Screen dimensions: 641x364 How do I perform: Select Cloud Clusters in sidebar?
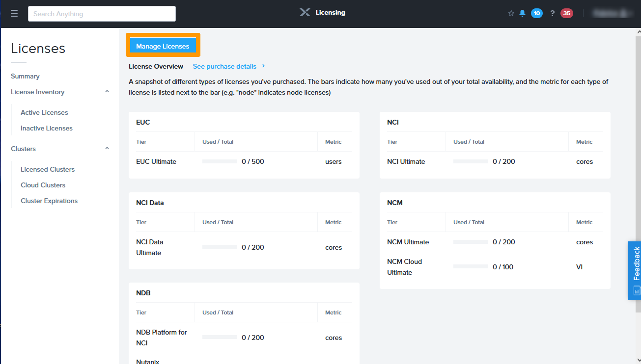(43, 185)
